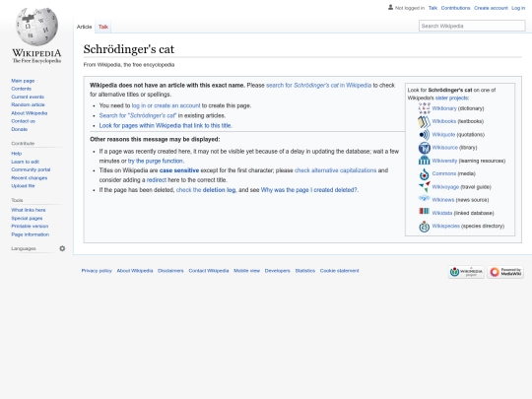Open Upload file
532x399 pixels.
23,186
